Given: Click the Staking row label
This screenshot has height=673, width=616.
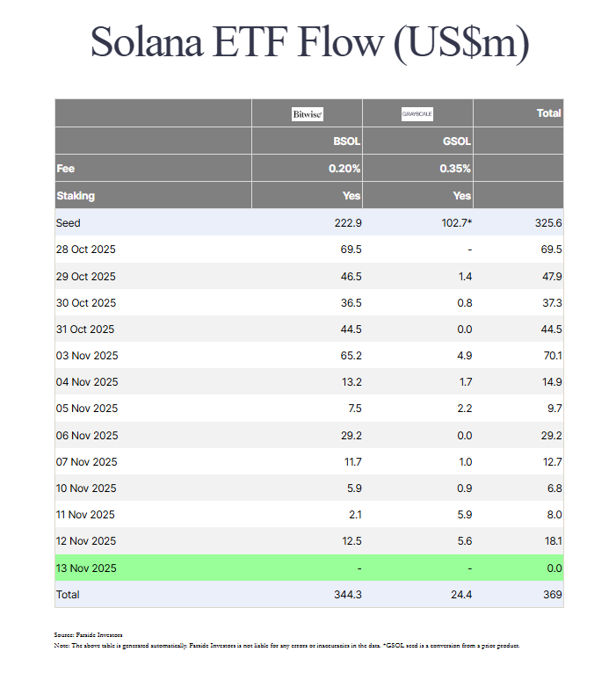Looking at the screenshot, I should pyautogui.click(x=75, y=196).
